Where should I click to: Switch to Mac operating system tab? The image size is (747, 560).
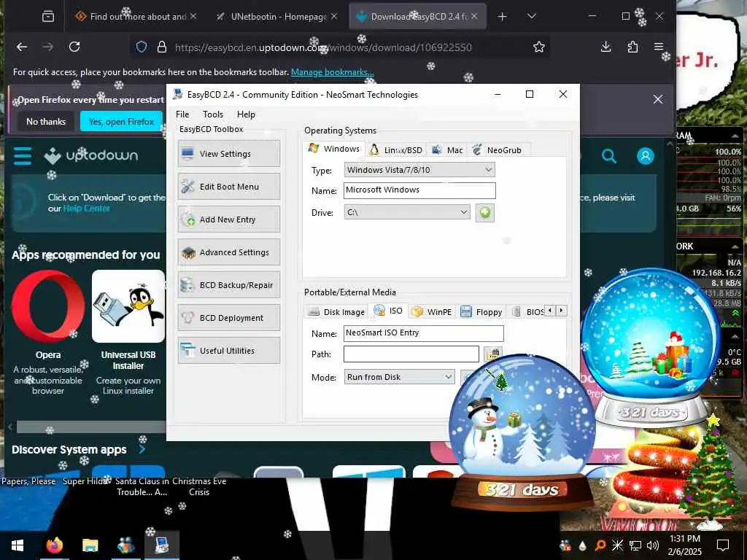[x=447, y=150]
